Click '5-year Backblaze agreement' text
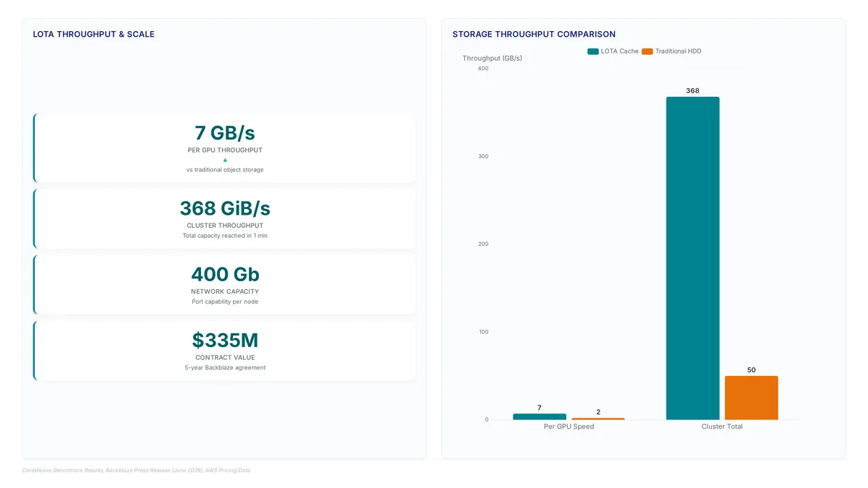This screenshot has height=488, width=868. point(225,367)
